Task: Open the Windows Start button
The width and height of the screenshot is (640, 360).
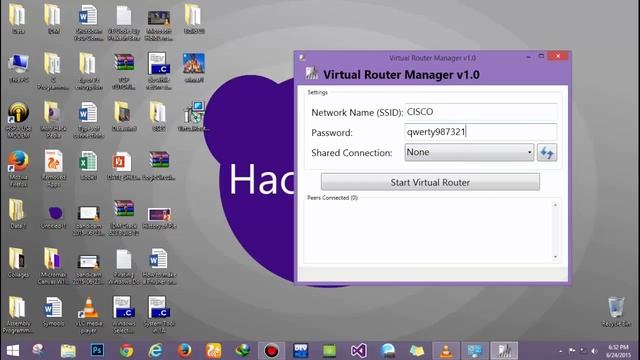Action: [x=13, y=351]
